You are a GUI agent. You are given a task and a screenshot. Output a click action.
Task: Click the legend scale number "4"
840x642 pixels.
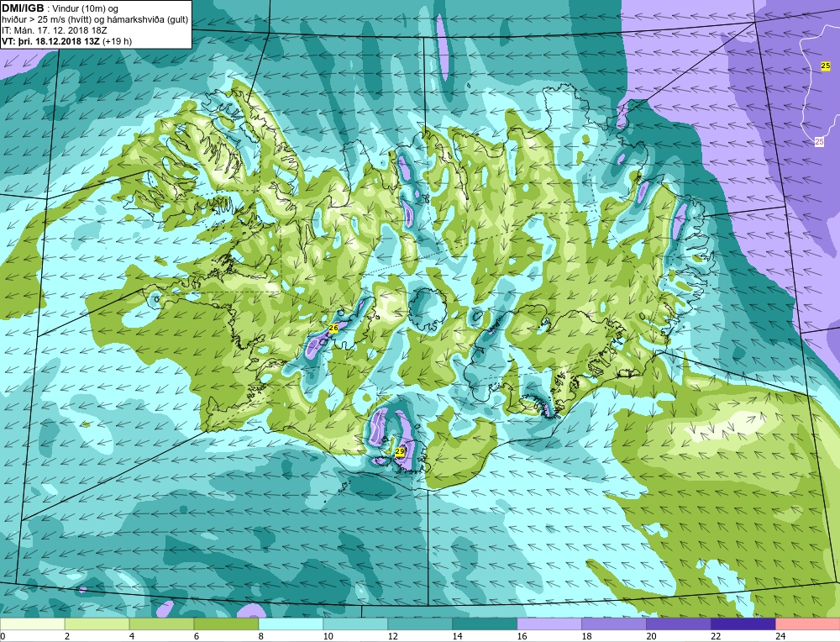(x=132, y=636)
